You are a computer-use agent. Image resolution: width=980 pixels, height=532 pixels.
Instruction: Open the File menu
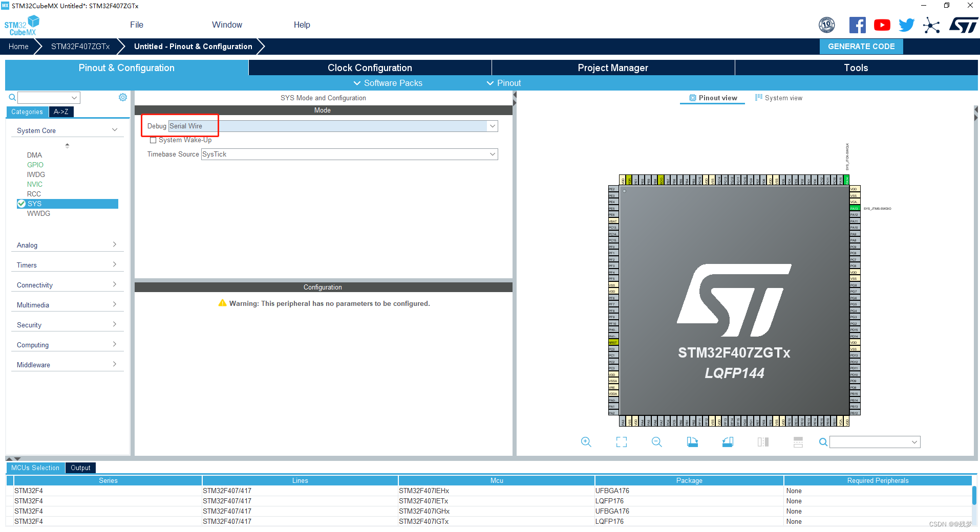pyautogui.click(x=137, y=25)
